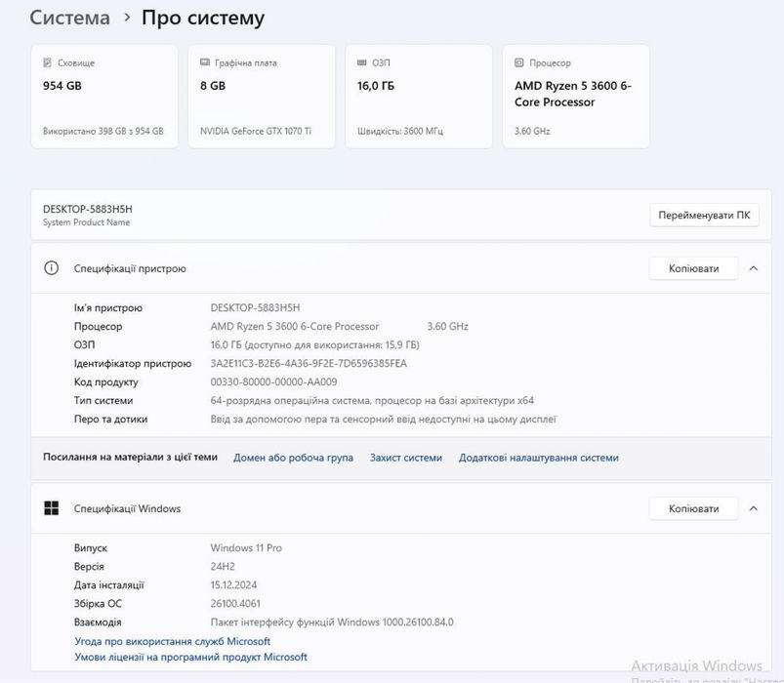Open the domain or workgroup (Домен або робоча група) link
784x683 pixels.
pyautogui.click(x=293, y=457)
